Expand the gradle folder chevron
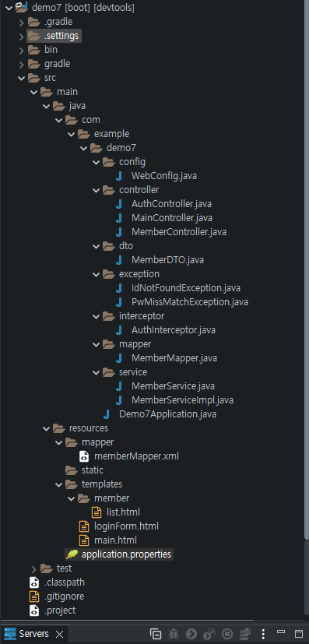 pyautogui.click(x=21, y=64)
